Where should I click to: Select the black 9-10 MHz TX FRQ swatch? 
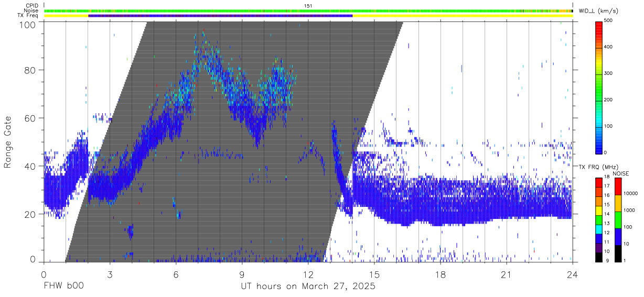[x=599, y=256]
